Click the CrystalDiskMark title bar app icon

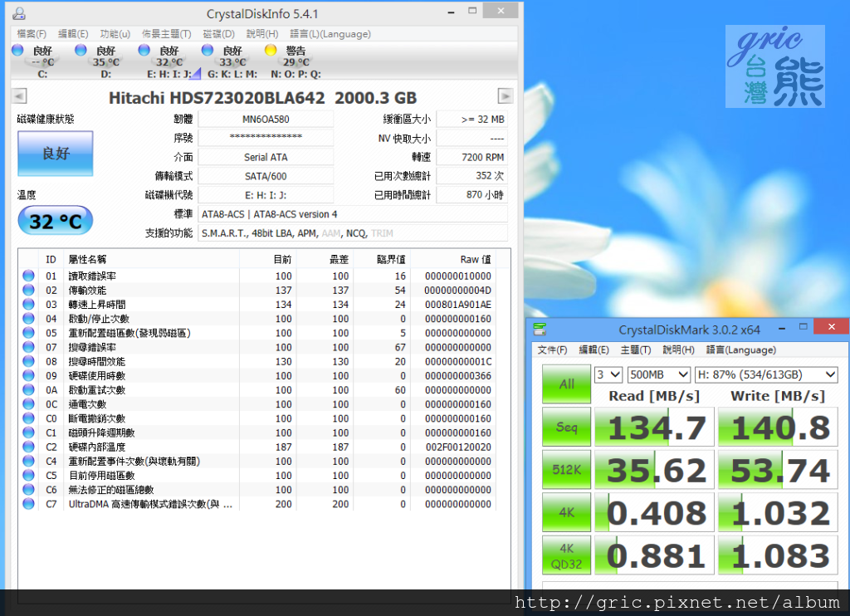540,329
